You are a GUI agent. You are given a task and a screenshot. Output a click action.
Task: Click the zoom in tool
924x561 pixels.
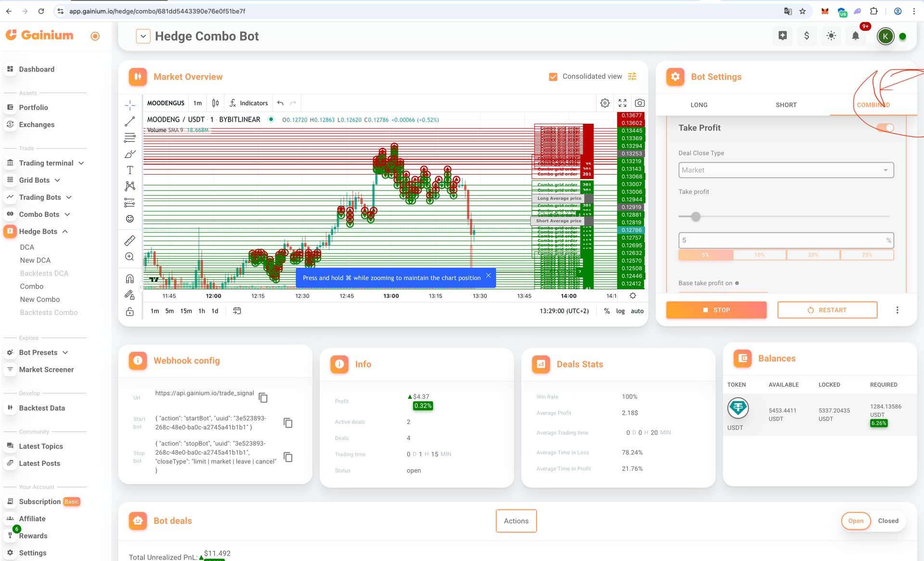130,257
